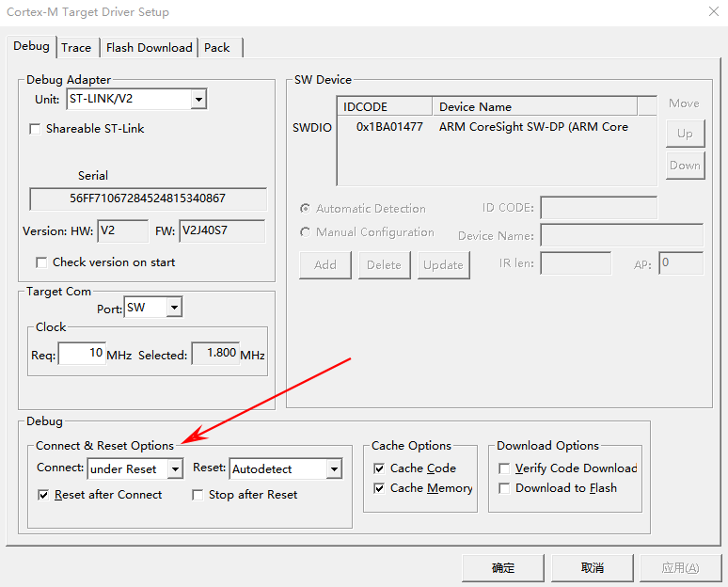Open the Unit ST-LINK/V2 dropdown
Screen dimensions: 728x587
[x=198, y=99]
